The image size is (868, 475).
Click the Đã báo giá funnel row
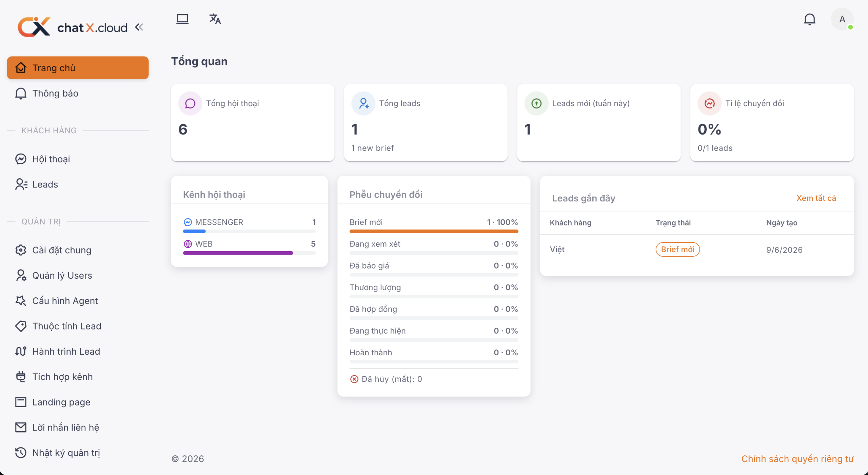point(434,269)
